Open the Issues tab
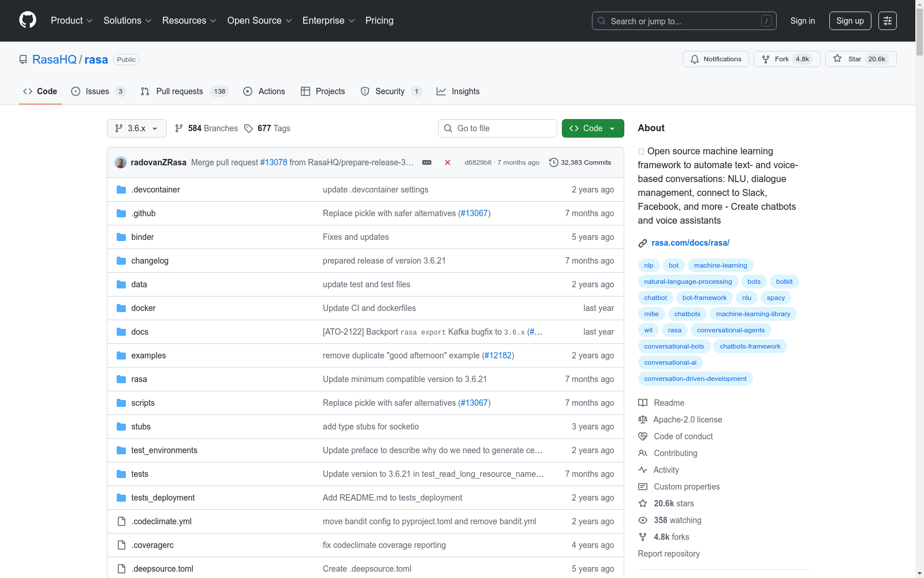Screen dimensions: 924x578 point(98,91)
